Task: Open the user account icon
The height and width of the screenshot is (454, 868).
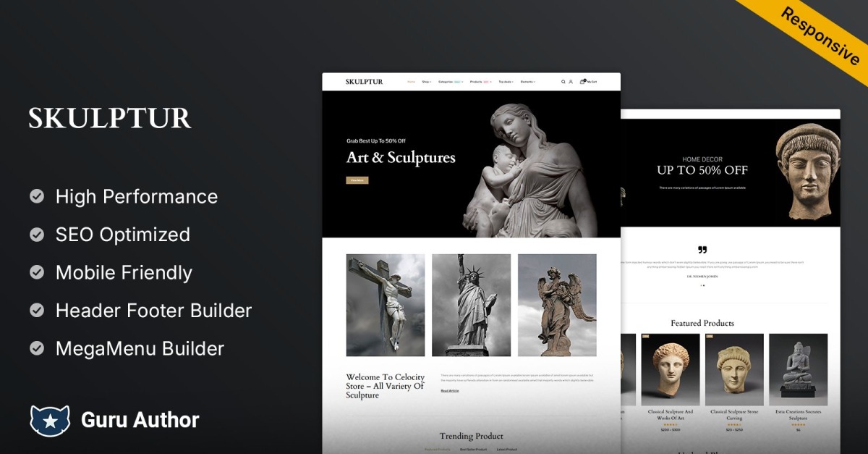Action: click(x=571, y=82)
